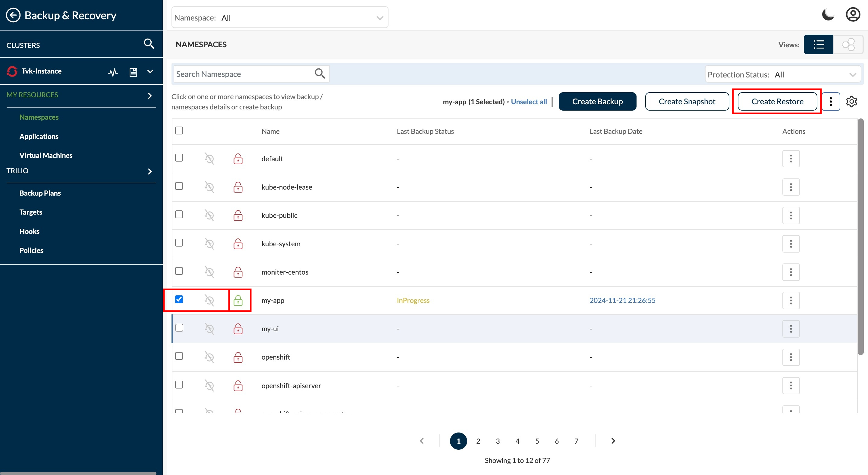
Task: Open the settings gear near Create Restore
Action: tap(852, 101)
